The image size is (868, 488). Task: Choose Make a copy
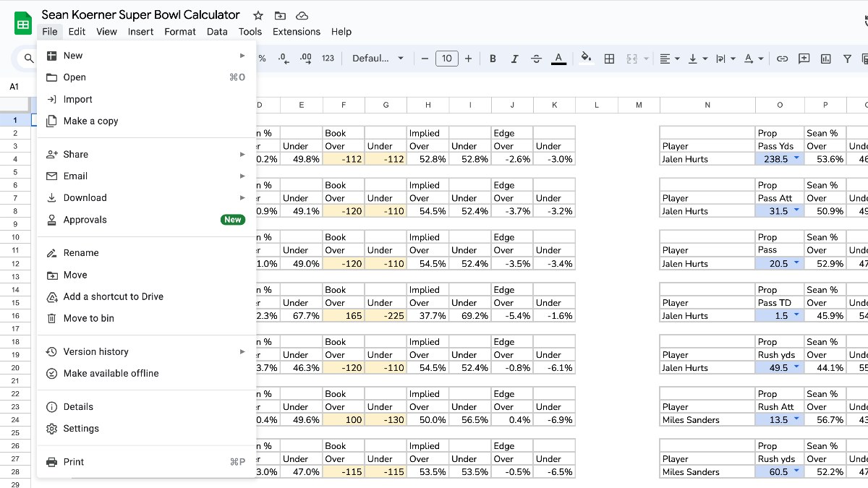click(x=147, y=121)
